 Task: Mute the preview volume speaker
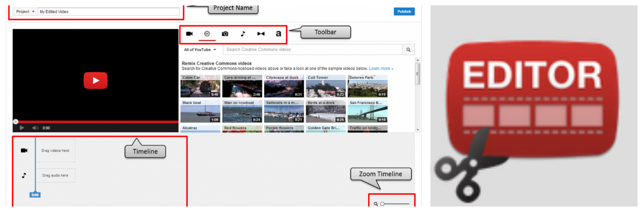(35, 128)
